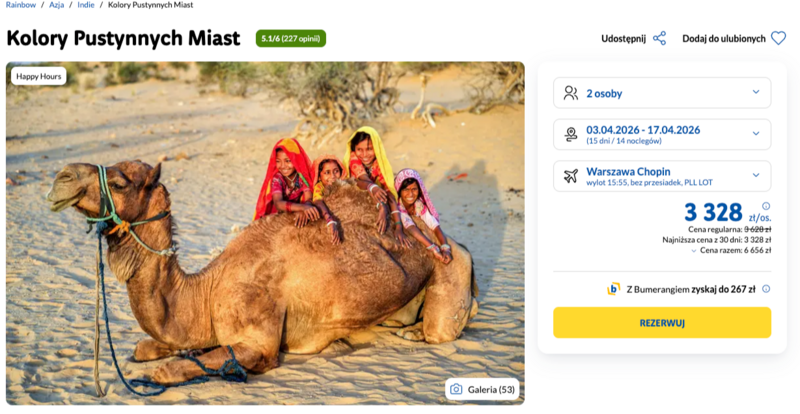This screenshot has height=414, width=800.
Task: Click the info icon above the price
Action: pyautogui.click(x=766, y=205)
